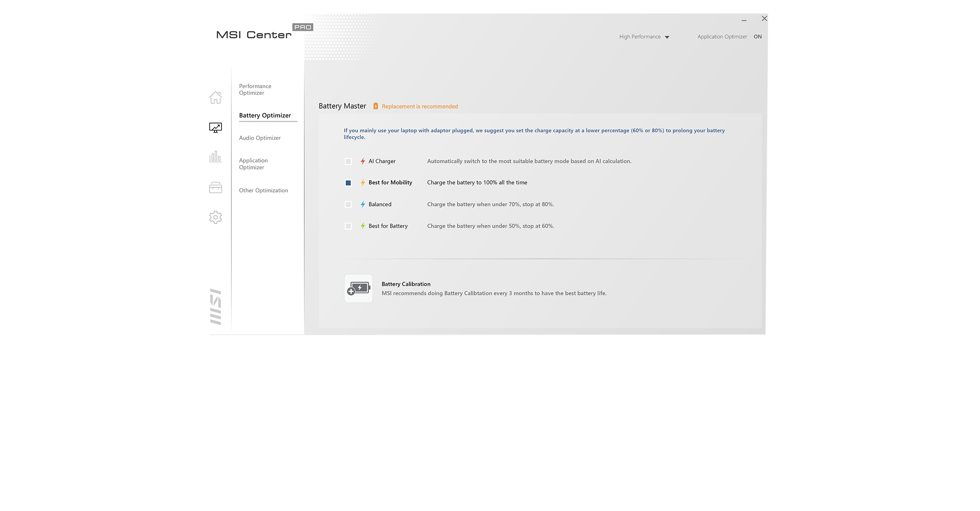Open the settings gear icon
Image resolution: width=980 pixels, height=511 pixels.
point(215,217)
